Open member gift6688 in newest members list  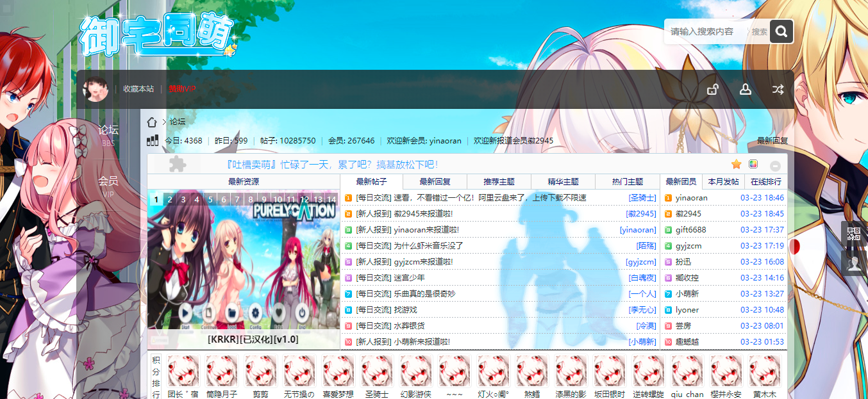(691, 230)
